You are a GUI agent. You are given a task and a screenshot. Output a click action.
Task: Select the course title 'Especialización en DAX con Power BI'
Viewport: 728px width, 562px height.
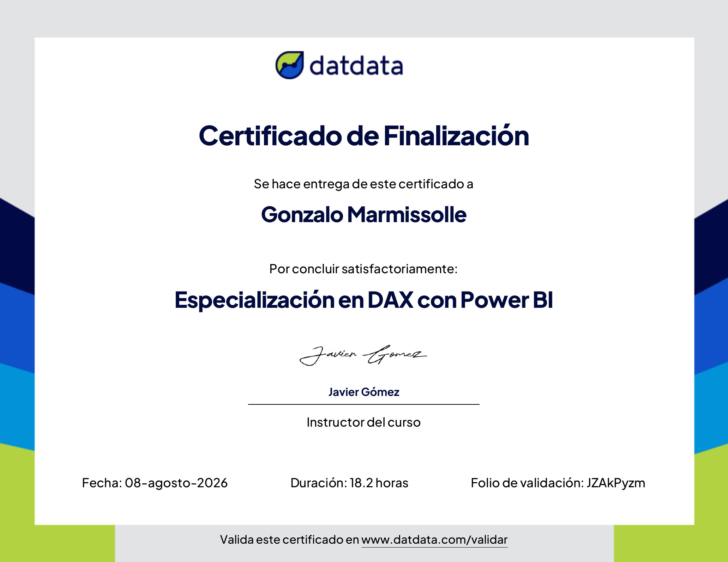(x=364, y=300)
